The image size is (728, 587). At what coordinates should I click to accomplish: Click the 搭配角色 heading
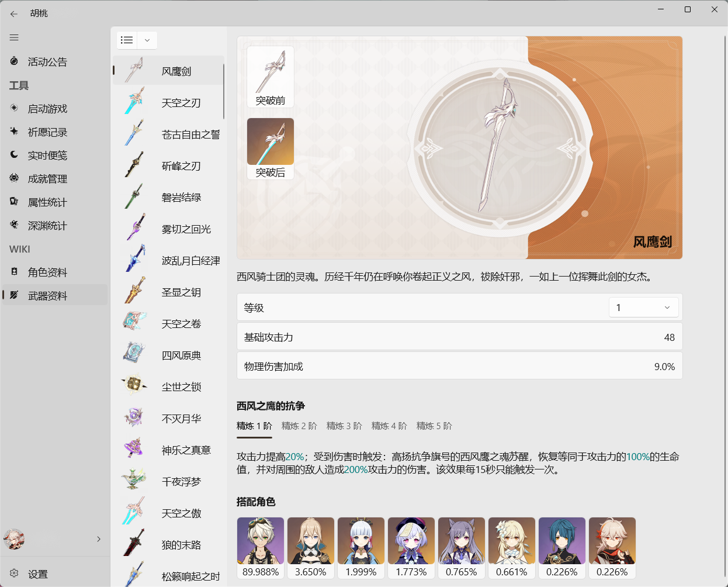click(256, 502)
